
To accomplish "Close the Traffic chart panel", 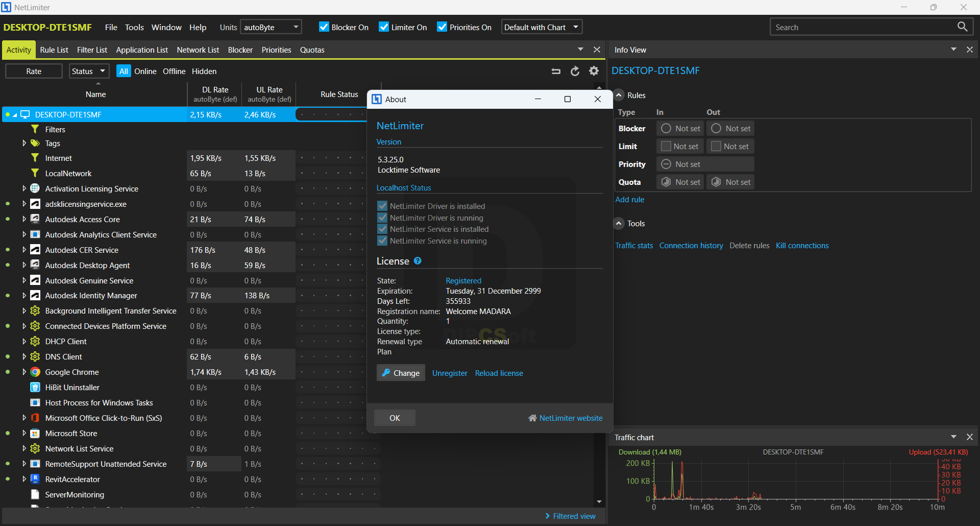I will pyautogui.click(x=969, y=437).
